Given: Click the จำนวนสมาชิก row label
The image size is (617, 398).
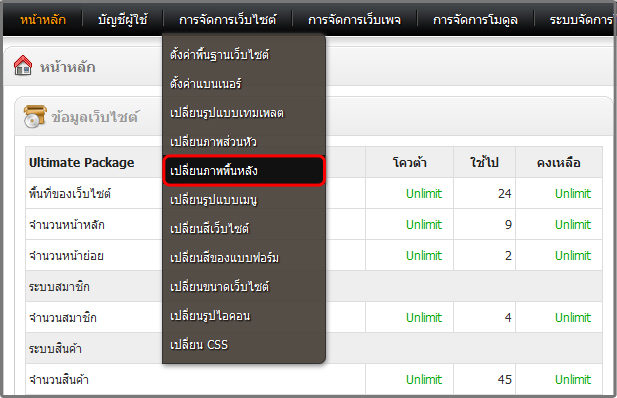Looking at the screenshot, I should [x=63, y=318].
